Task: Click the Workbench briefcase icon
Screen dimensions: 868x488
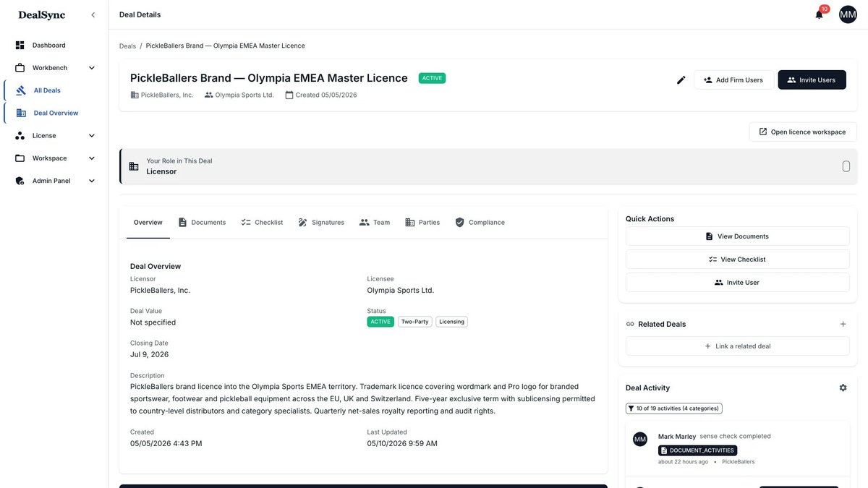Action: click(x=20, y=68)
